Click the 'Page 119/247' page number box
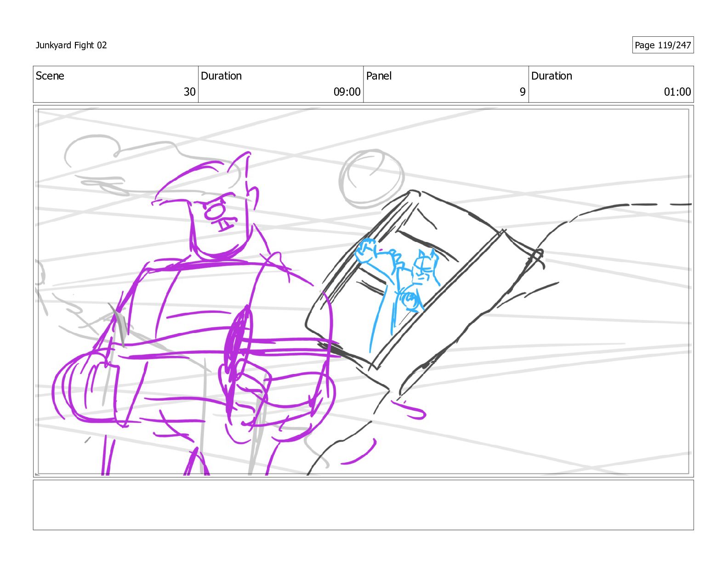Screen dimensions: 728x563 pos(663,45)
